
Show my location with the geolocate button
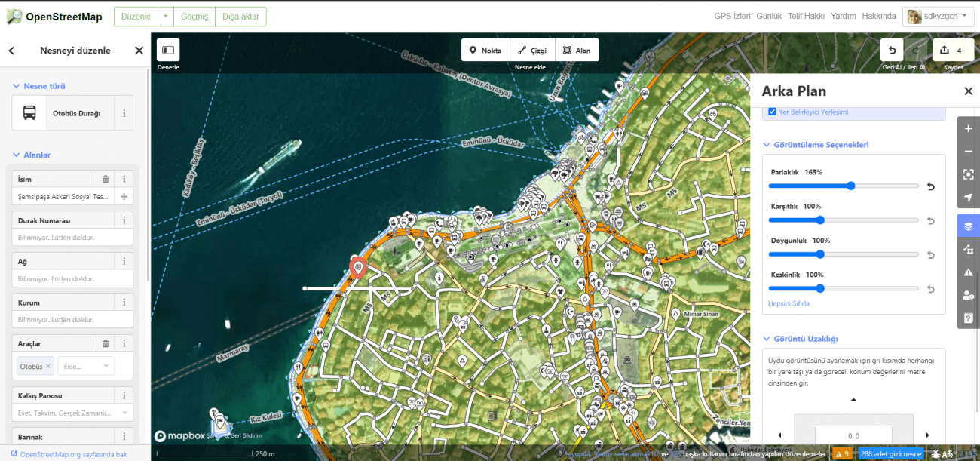pyautogui.click(x=968, y=198)
